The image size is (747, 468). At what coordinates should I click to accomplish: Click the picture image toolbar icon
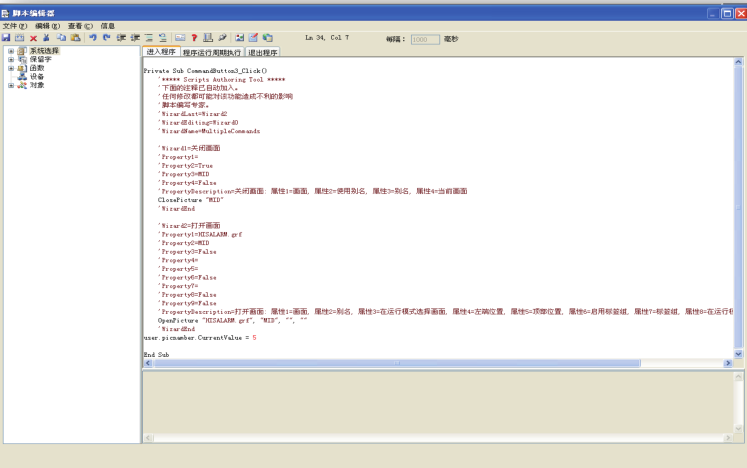(240, 38)
